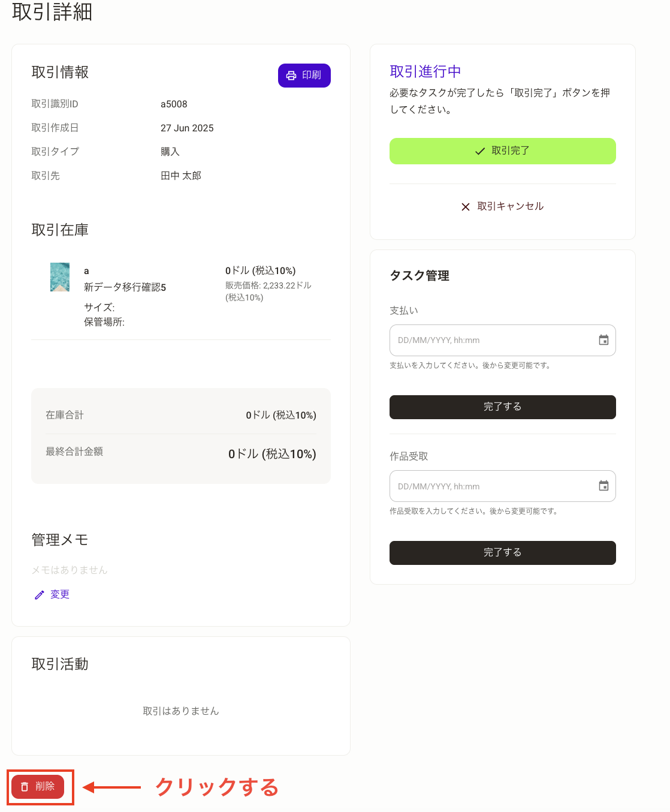The width and height of the screenshot is (670, 812).
Task: Click the item name 新データ移行確認5
Action: click(125, 287)
